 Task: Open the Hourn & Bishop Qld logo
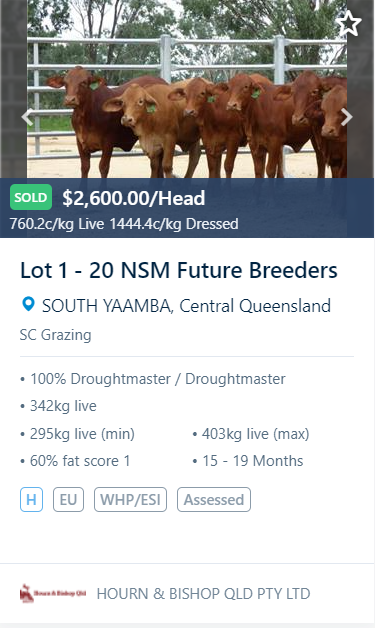click(x=53, y=593)
